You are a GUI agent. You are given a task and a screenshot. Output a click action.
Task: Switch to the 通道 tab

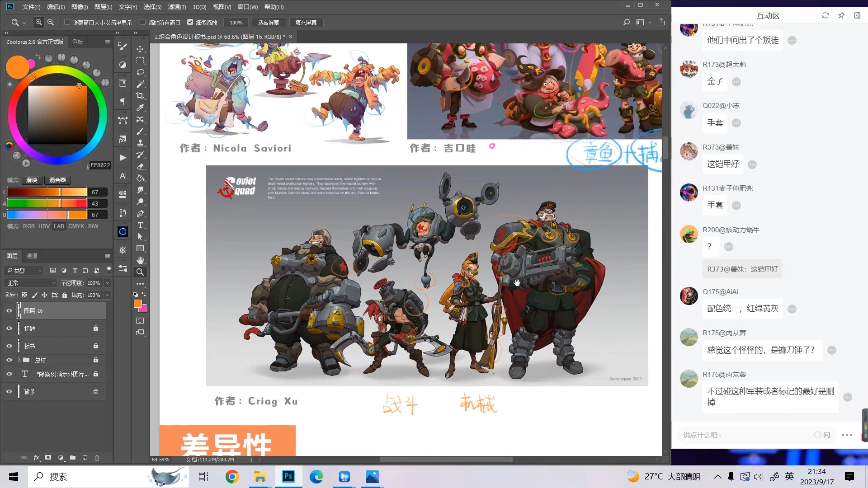32,256
